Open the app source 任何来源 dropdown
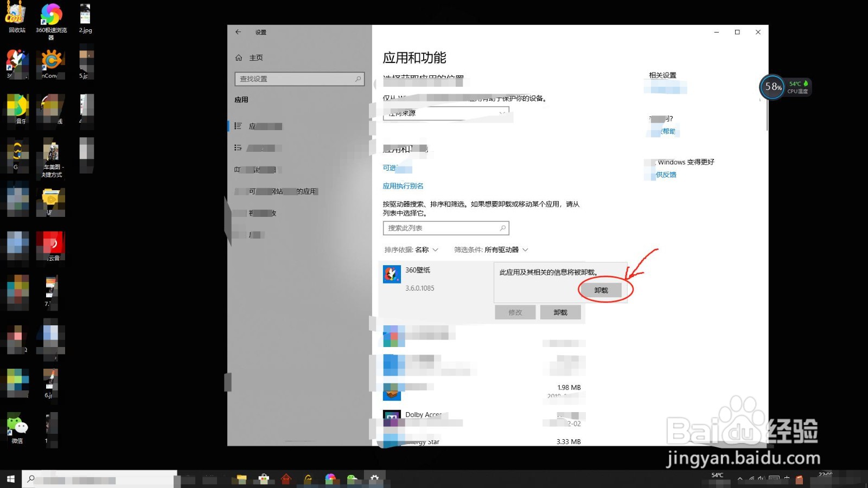The image size is (868, 488). pos(446,113)
